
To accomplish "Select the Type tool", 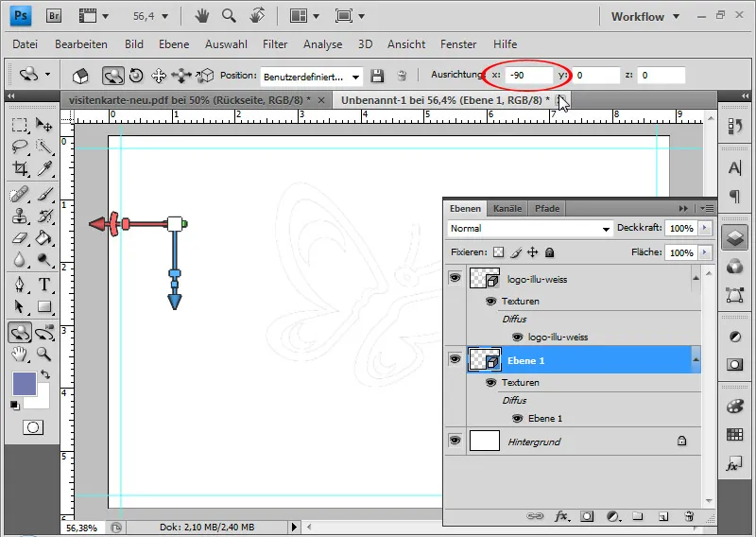I will [43, 285].
